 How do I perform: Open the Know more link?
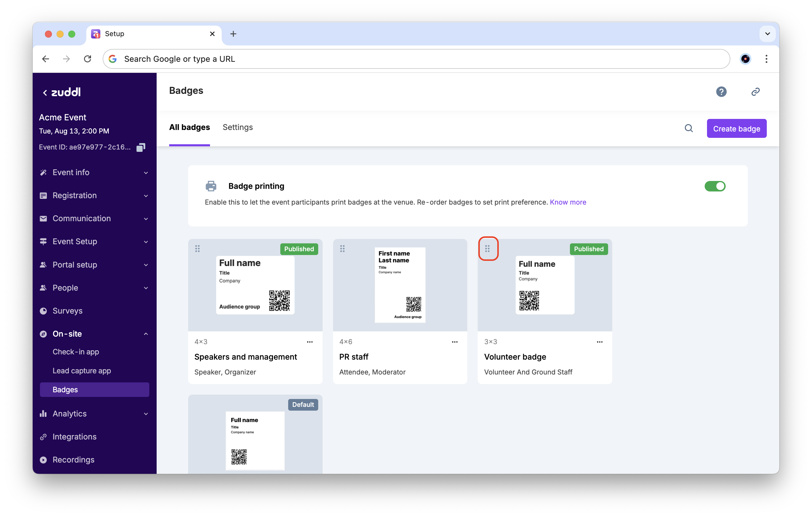tap(568, 202)
